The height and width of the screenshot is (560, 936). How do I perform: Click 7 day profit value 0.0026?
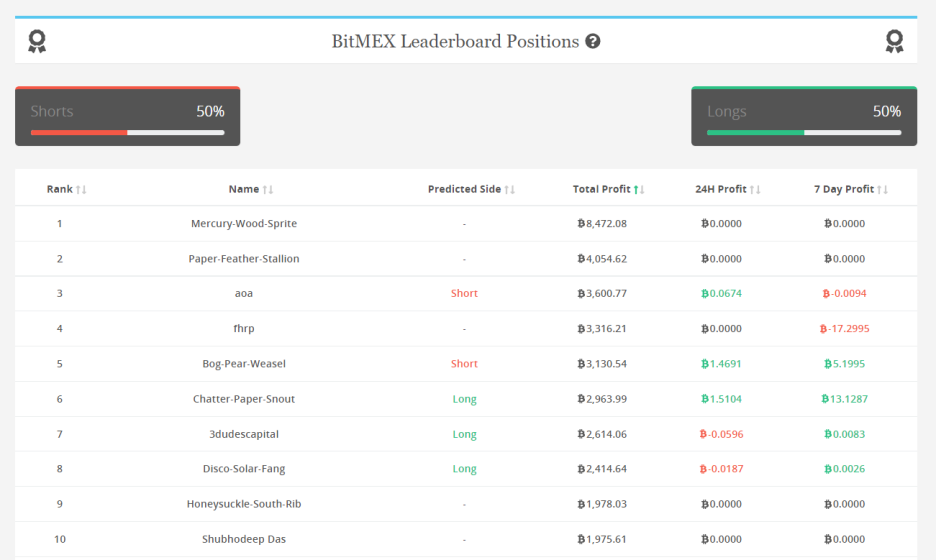844,469
